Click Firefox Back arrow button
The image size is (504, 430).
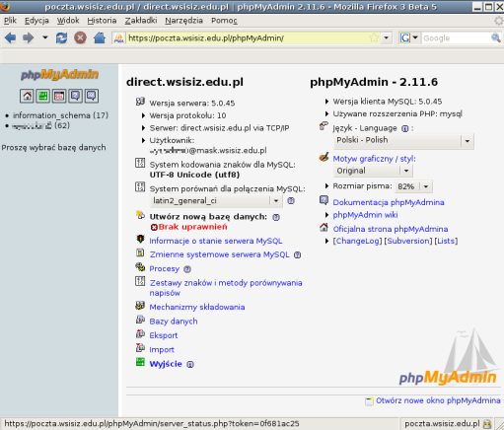10,37
